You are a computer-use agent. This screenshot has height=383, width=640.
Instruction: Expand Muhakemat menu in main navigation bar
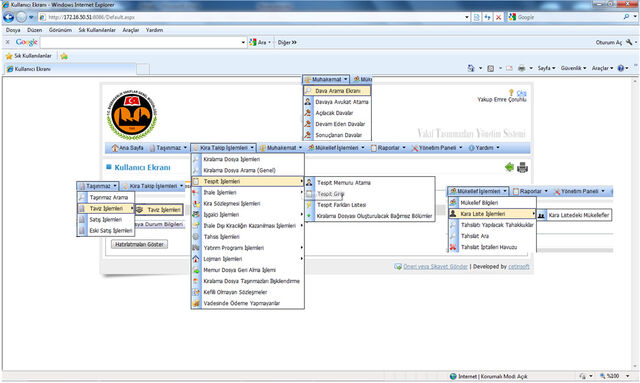coord(281,148)
